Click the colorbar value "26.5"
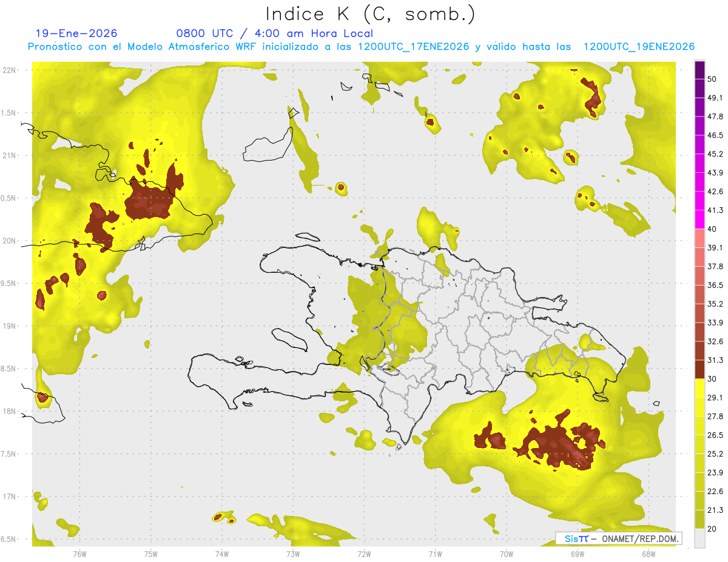This screenshot has width=728, height=562. (x=716, y=435)
